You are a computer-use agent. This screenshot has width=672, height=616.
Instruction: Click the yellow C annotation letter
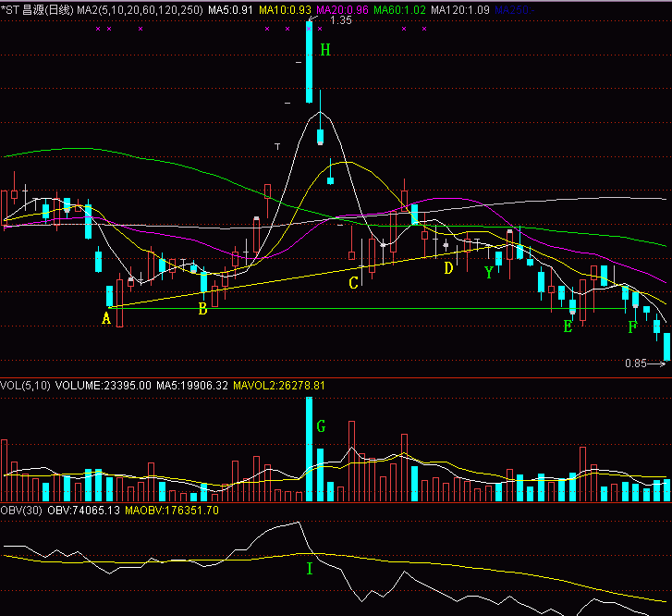pyautogui.click(x=353, y=283)
